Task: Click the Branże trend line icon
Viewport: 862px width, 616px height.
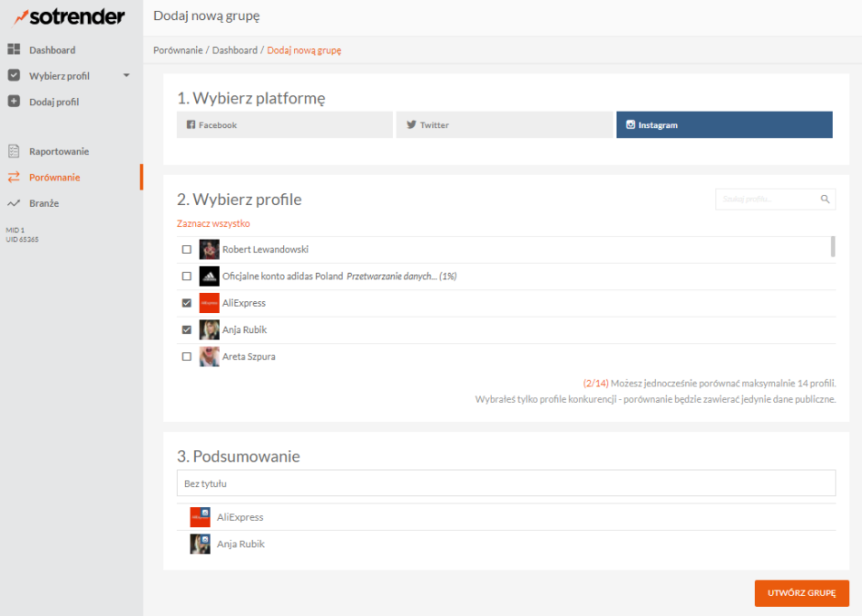Action: (14, 203)
